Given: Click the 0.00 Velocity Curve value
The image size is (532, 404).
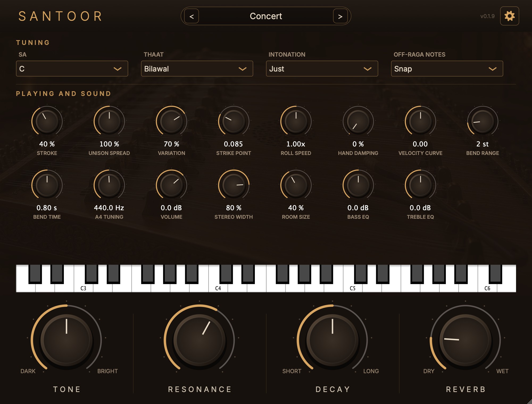Looking at the screenshot, I should click(420, 144).
